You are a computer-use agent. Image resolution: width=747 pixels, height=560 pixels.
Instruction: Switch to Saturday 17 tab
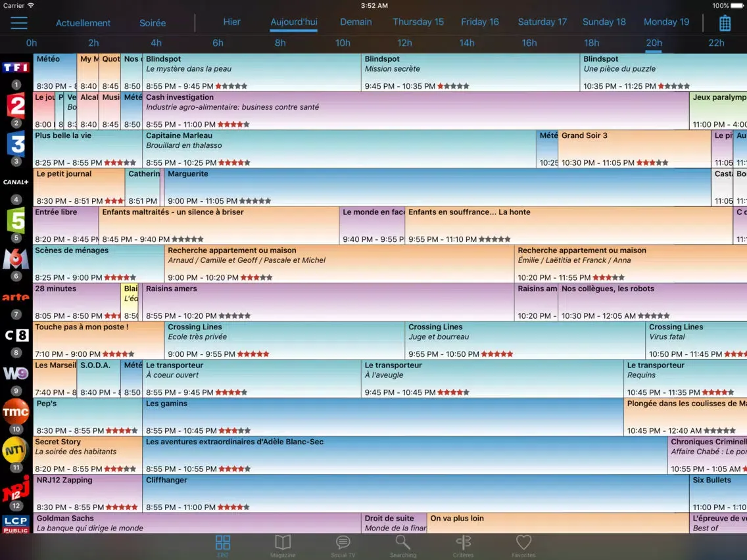coord(542,22)
